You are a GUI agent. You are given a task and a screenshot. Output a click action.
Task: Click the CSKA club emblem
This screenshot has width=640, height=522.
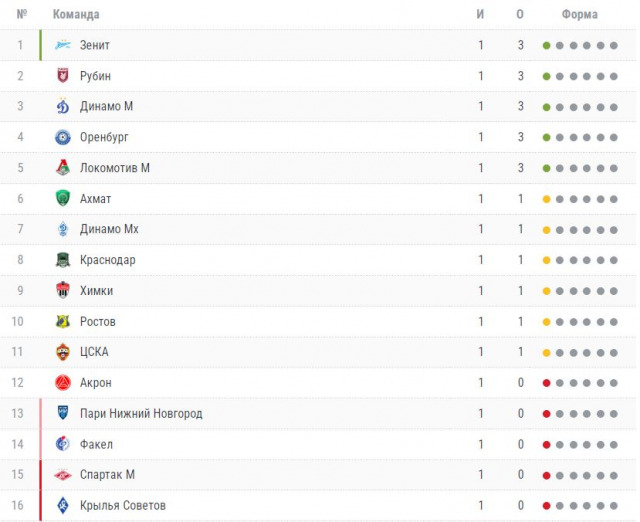coord(63,352)
